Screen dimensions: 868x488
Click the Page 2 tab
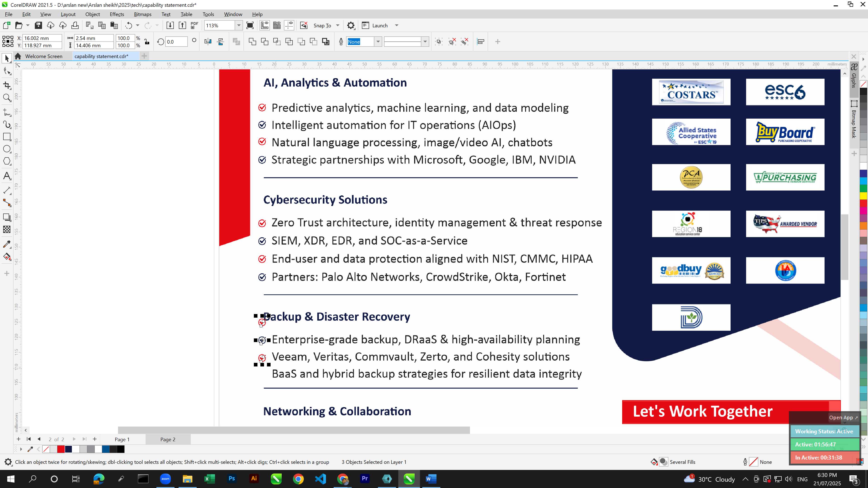pyautogui.click(x=168, y=439)
